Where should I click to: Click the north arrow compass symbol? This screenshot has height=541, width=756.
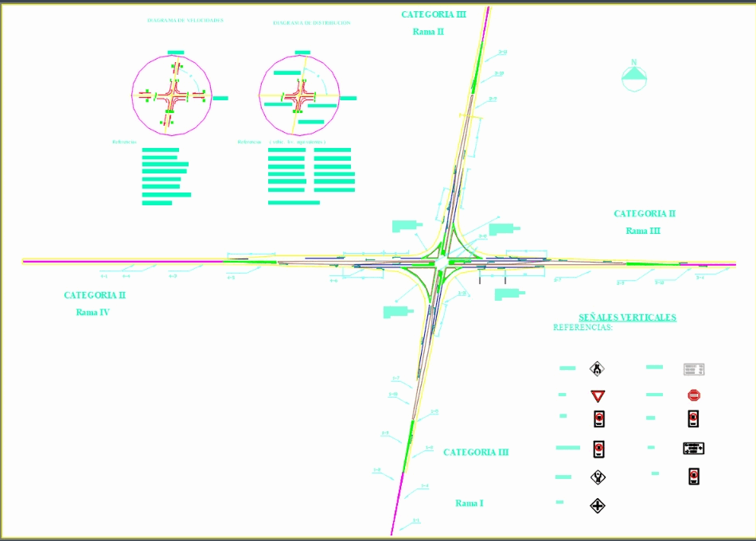click(634, 76)
